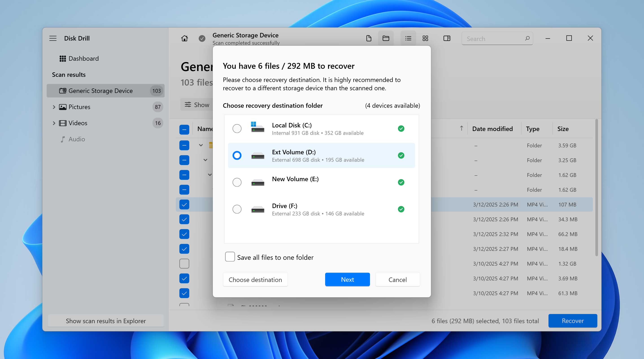The image size is (644, 359).
Task: Click the 103 badge on Generic Storage Device
Action: click(157, 91)
